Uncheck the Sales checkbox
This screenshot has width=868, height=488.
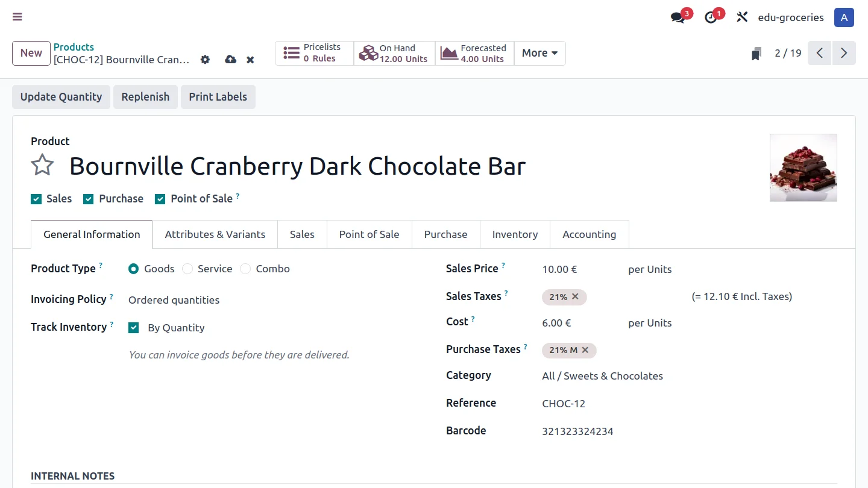[36, 199]
